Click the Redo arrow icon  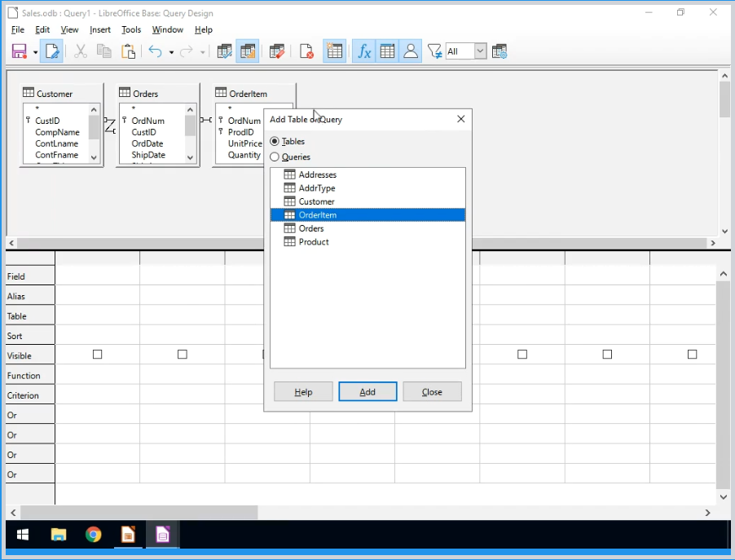point(187,51)
